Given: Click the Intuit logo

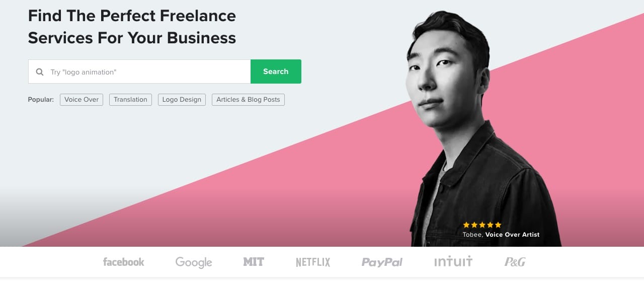Looking at the screenshot, I should pos(453,261).
